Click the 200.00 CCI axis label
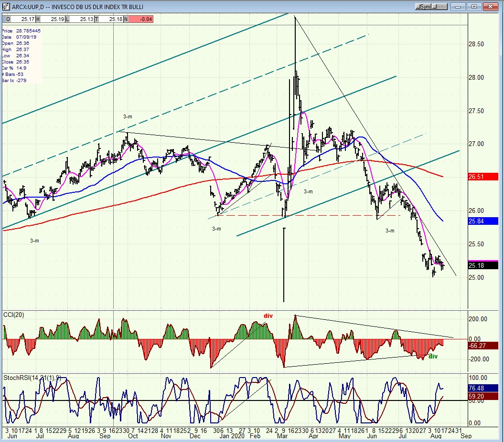This screenshot has width=504, height=442. [478, 319]
